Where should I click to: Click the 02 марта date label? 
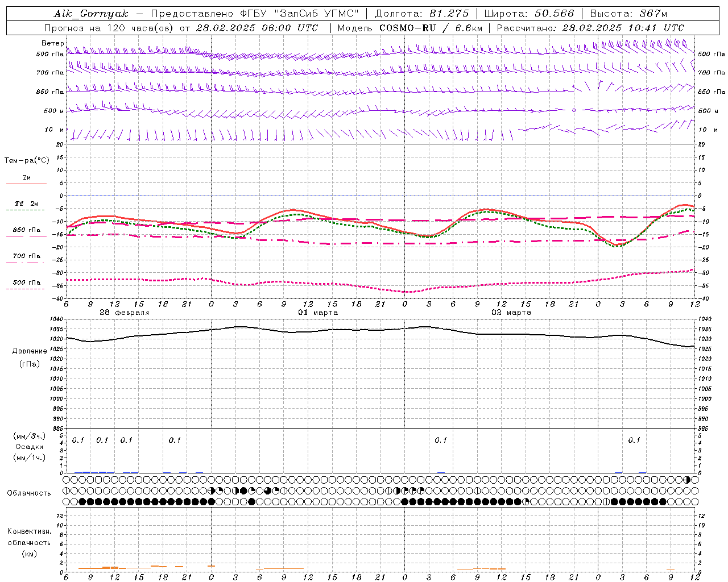coord(511,313)
